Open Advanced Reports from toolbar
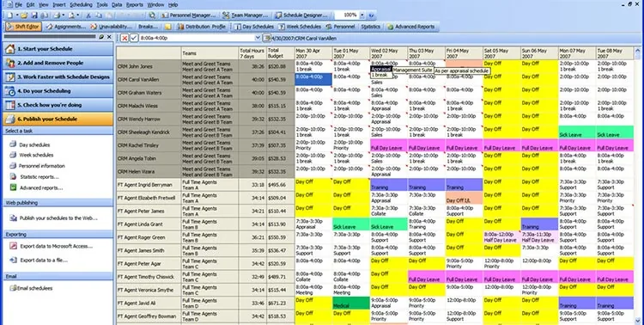This screenshot has height=325, width=644. coord(410,27)
